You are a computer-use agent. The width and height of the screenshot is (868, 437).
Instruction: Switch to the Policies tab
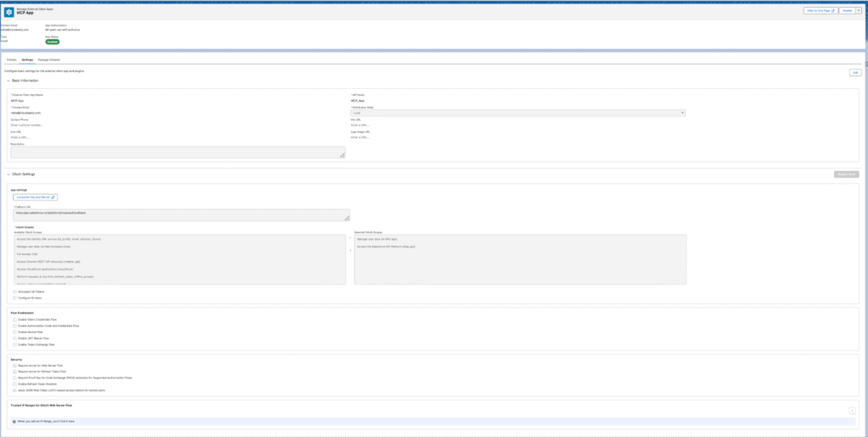(x=12, y=61)
